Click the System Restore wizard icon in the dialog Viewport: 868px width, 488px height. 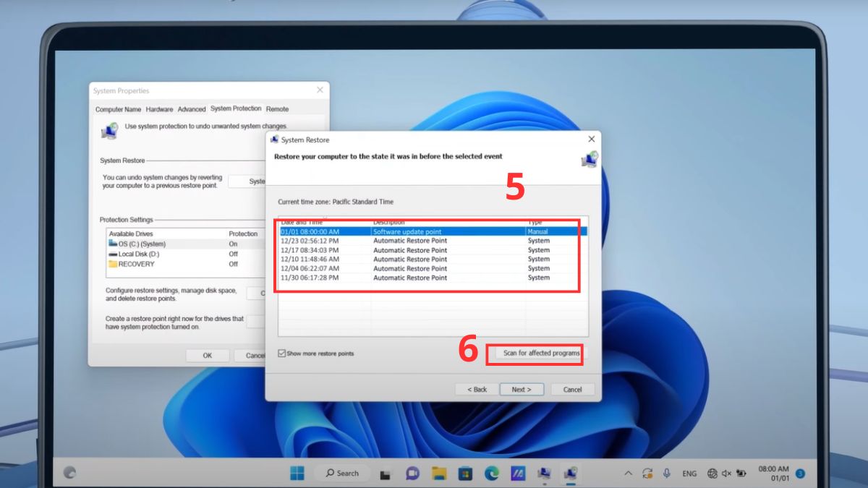click(588, 158)
